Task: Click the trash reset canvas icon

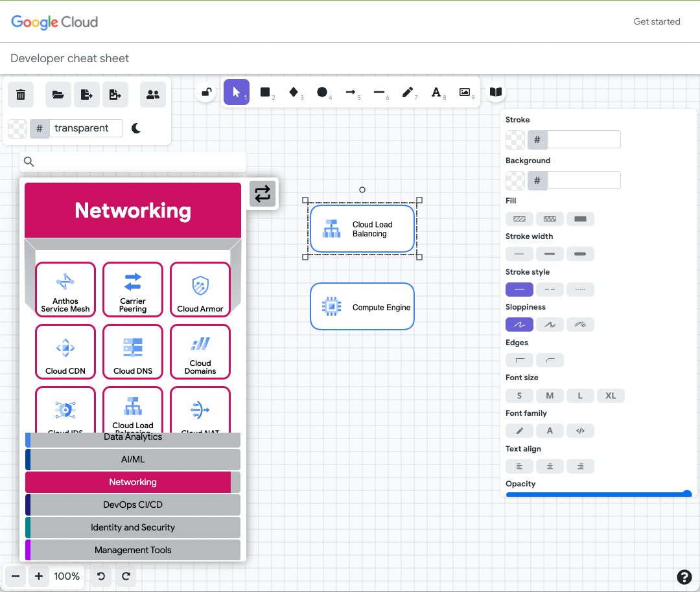Action: coord(21,95)
